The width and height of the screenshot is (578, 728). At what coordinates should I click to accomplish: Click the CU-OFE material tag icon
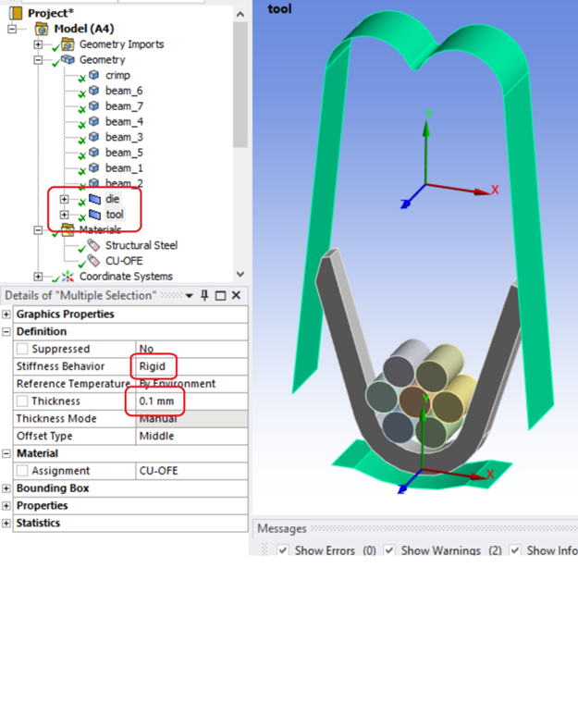[x=93, y=261]
